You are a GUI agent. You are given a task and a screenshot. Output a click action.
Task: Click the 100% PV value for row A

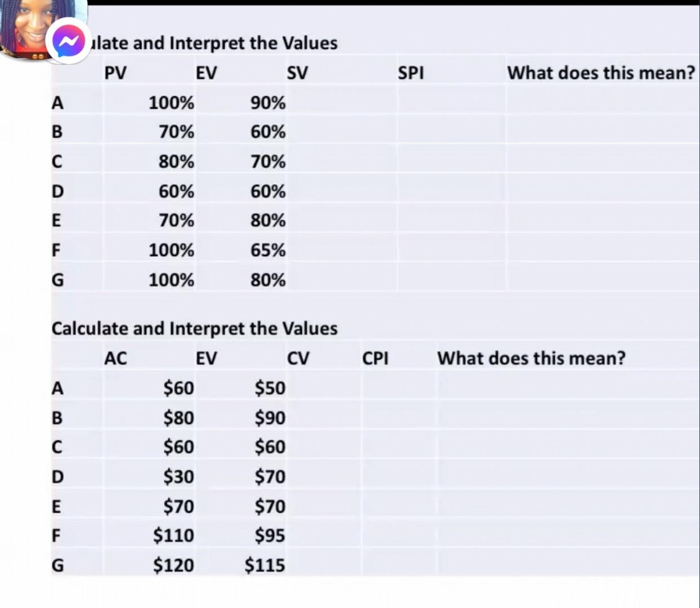(x=172, y=102)
